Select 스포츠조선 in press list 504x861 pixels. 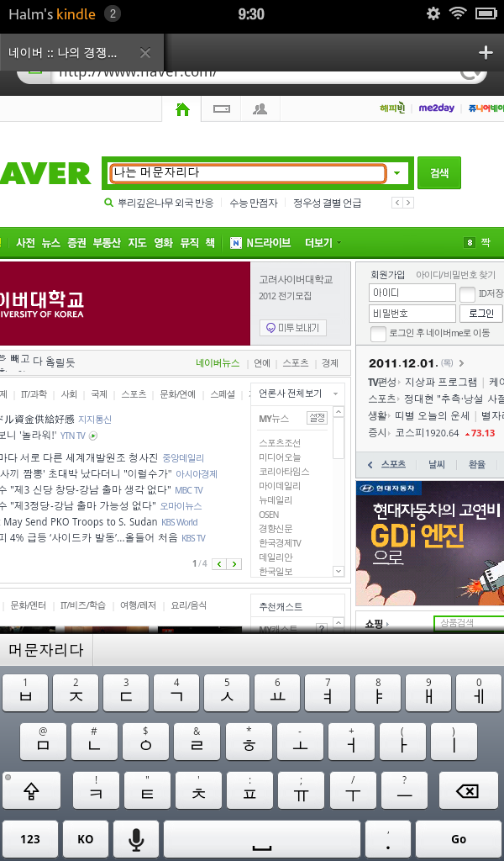(x=280, y=442)
